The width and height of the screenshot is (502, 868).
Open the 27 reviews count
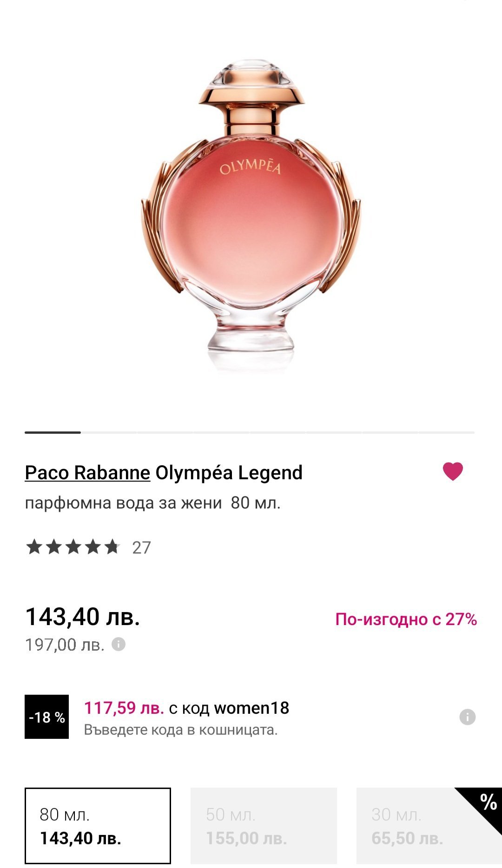click(141, 548)
